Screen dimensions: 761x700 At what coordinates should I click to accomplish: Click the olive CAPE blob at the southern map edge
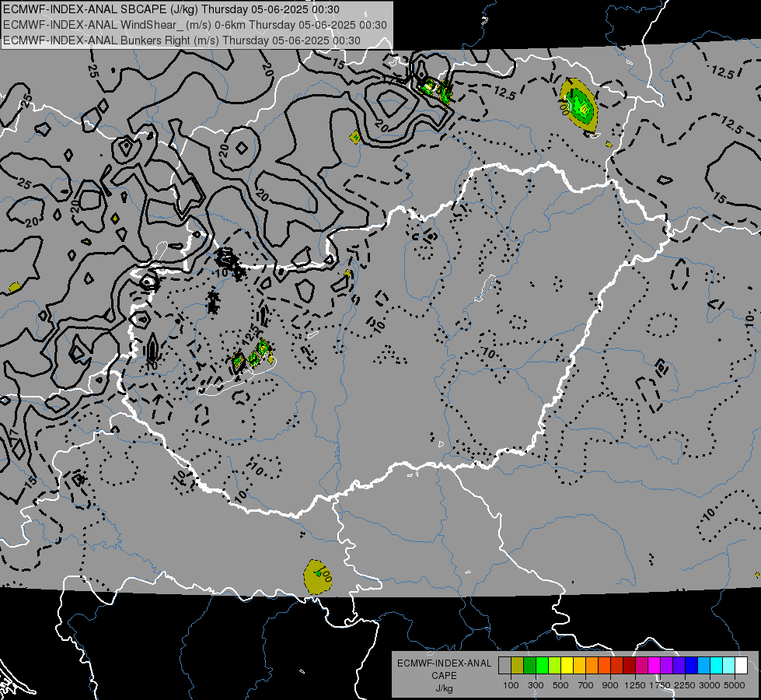coord(318,577)
